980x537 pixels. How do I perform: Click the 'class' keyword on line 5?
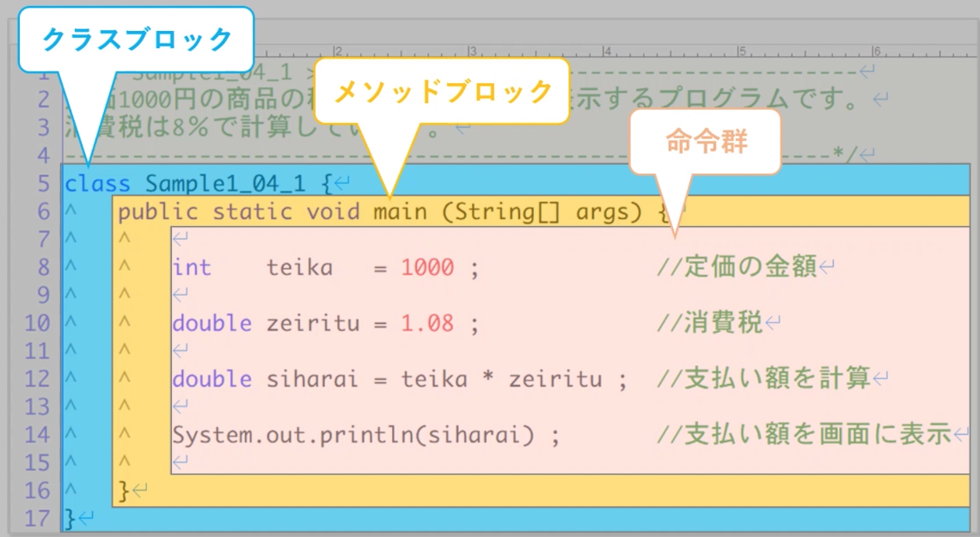click(97, 184)
